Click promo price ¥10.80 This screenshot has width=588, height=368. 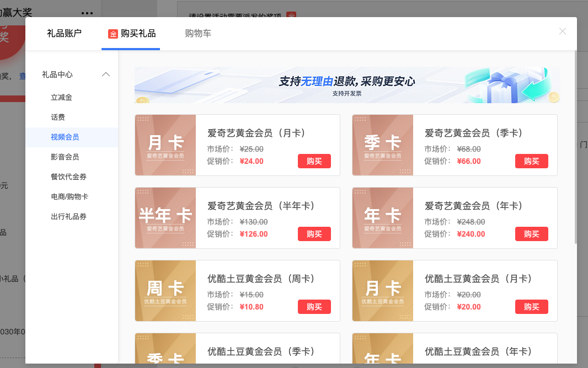pyautogui.click(x=252, y=307)
